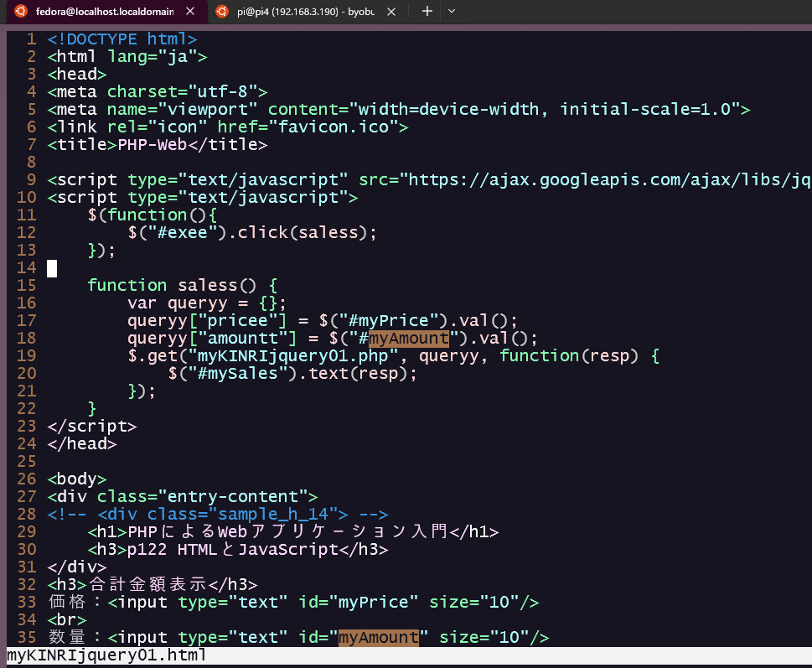Screen dimensions: 812x668
Task: Click the highlighted myAmount text on line 18
Action: tap(409, 338)
